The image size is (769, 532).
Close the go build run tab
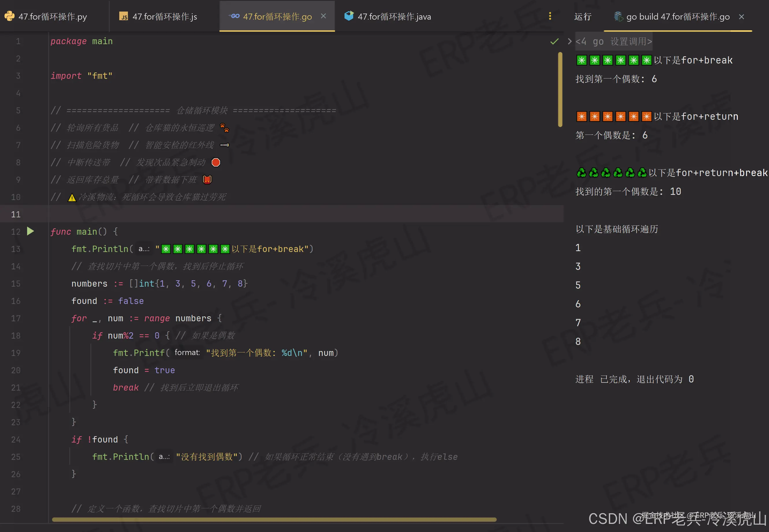[741, 17]
